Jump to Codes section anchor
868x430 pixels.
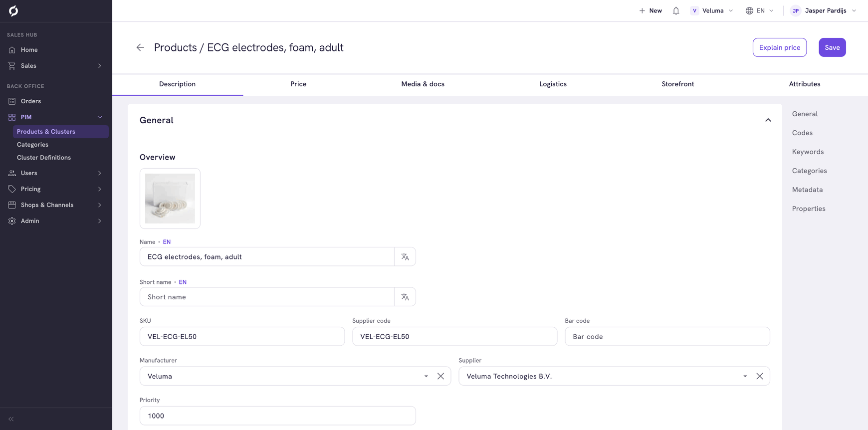pos(802,133)
